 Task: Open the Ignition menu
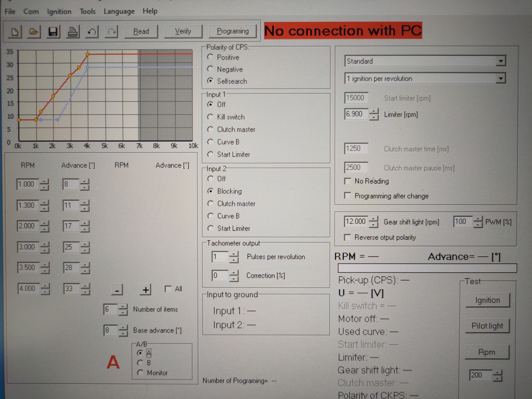59,12
